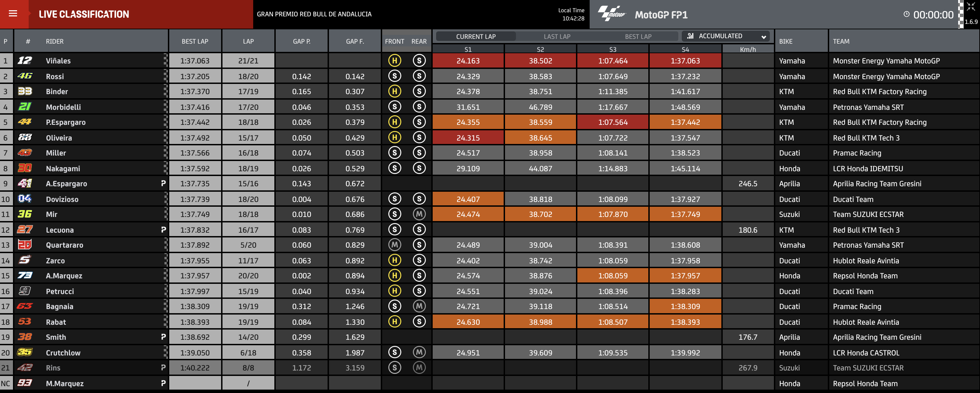Select rider Viñales row name

click(58, 60)
